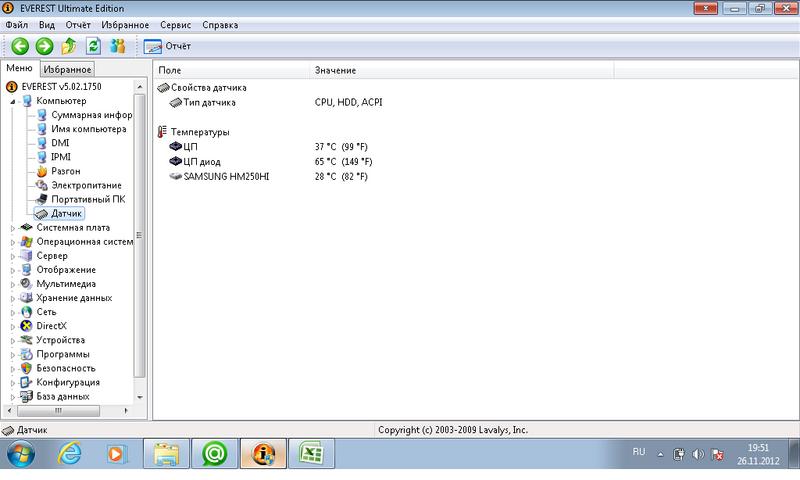Open the Избранное menu in menu bar
Viewport: 800px width, 480px height.
pos(125,25)
